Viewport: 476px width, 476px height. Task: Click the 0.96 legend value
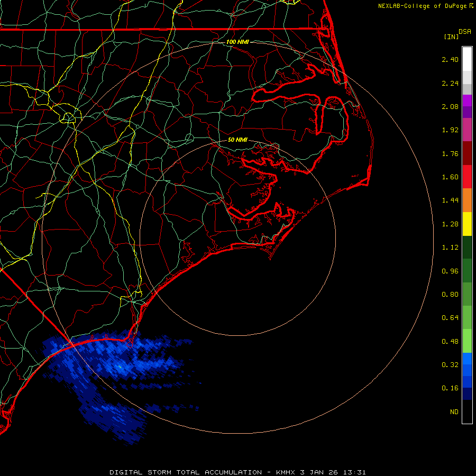450,271
